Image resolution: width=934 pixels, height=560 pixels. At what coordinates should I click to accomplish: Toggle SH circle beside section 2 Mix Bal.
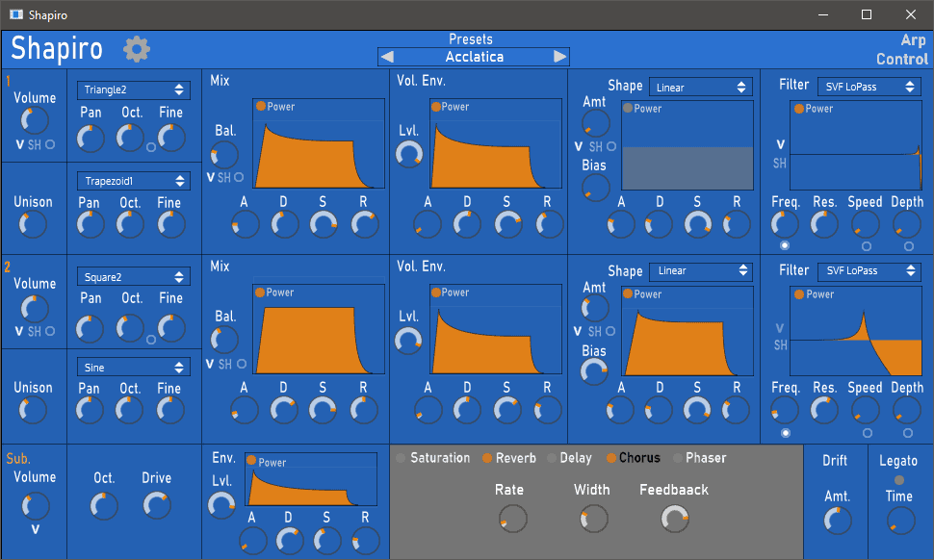[242, 364]
